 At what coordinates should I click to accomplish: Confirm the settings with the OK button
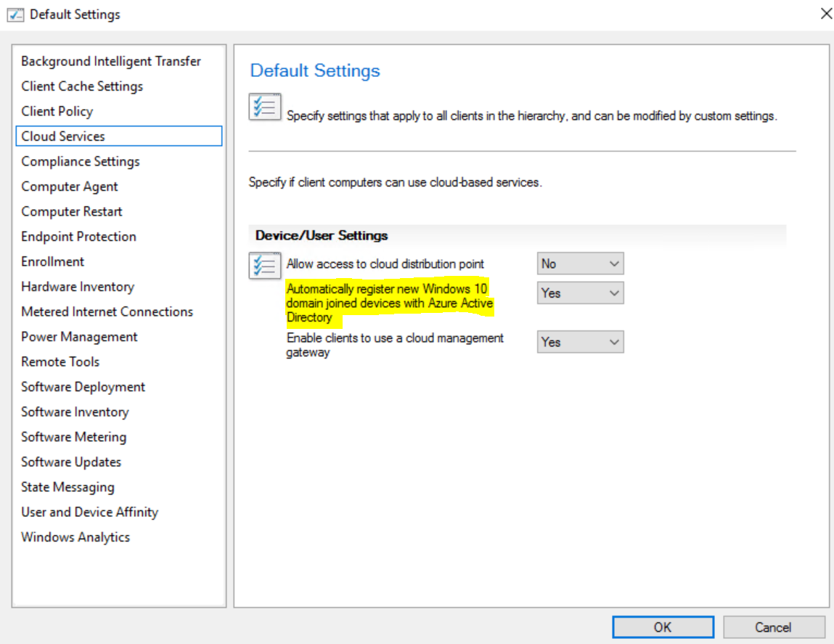663,627
